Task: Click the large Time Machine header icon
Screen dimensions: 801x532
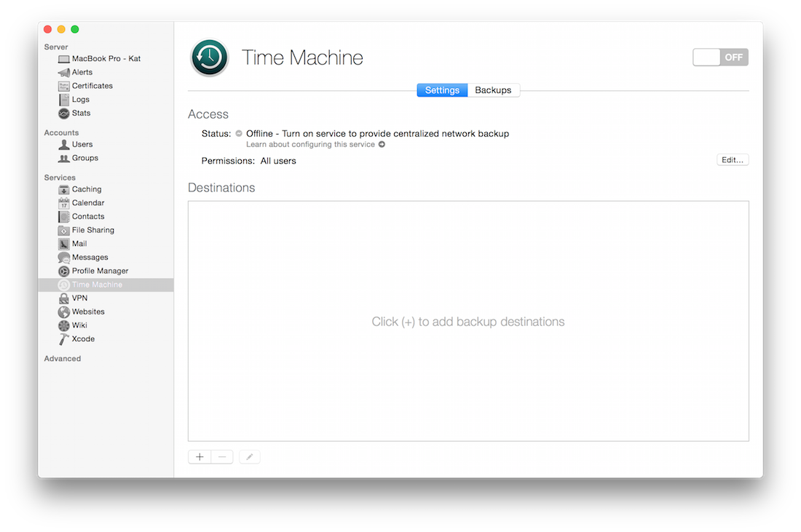Action: 210,57
